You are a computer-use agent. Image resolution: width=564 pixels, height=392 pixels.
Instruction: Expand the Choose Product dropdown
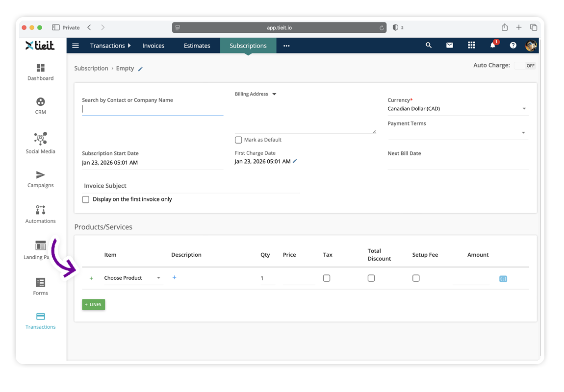click(133, 278)
